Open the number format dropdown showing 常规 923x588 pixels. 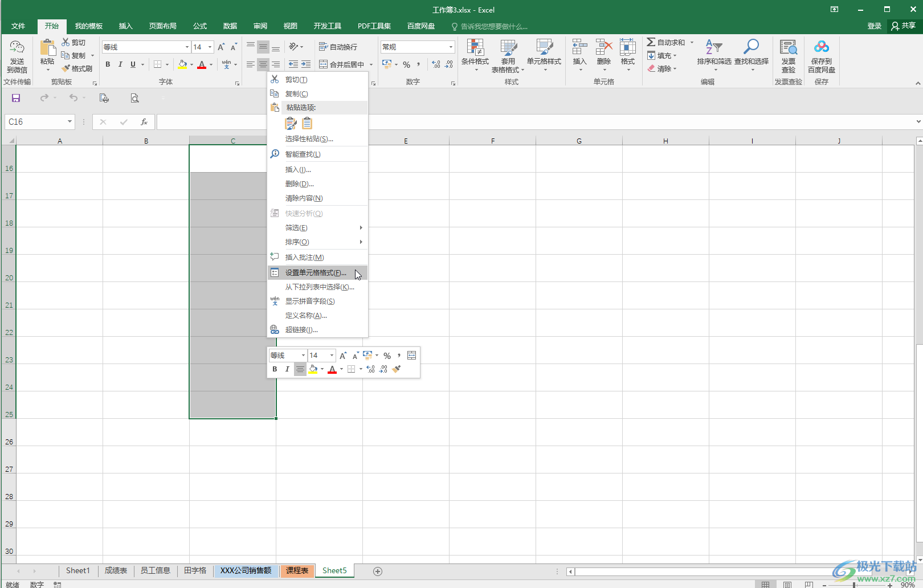(451, 47)
